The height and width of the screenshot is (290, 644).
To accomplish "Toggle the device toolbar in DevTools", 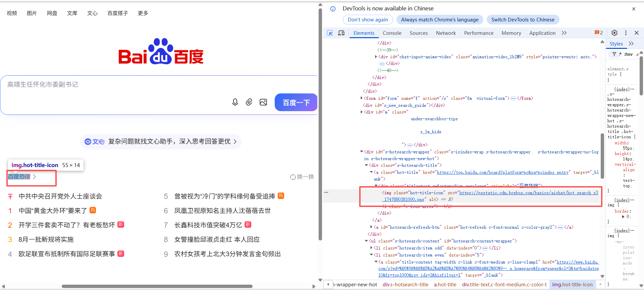I will click(341, 33).
